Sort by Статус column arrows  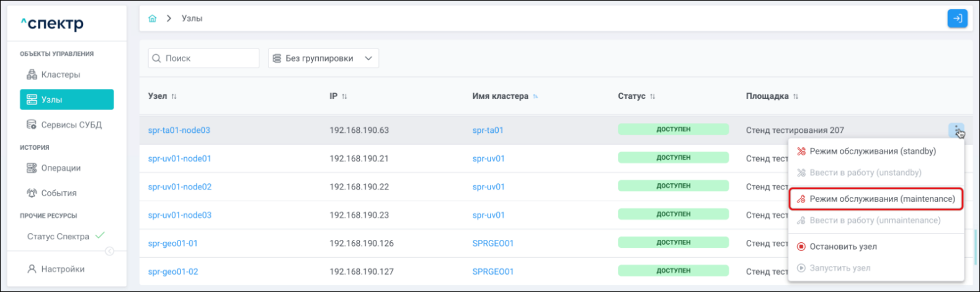pos(652,96)
